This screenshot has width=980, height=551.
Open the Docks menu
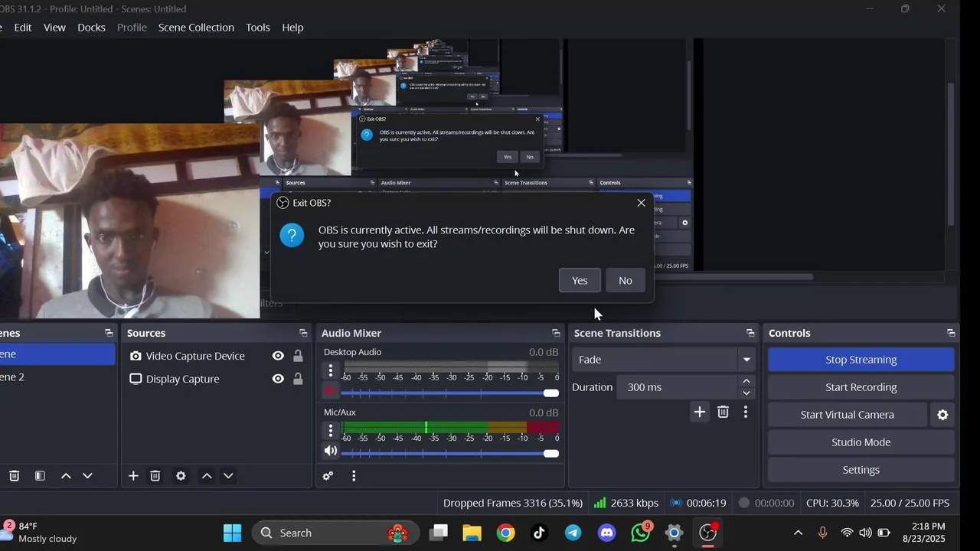tap(91, 27)
